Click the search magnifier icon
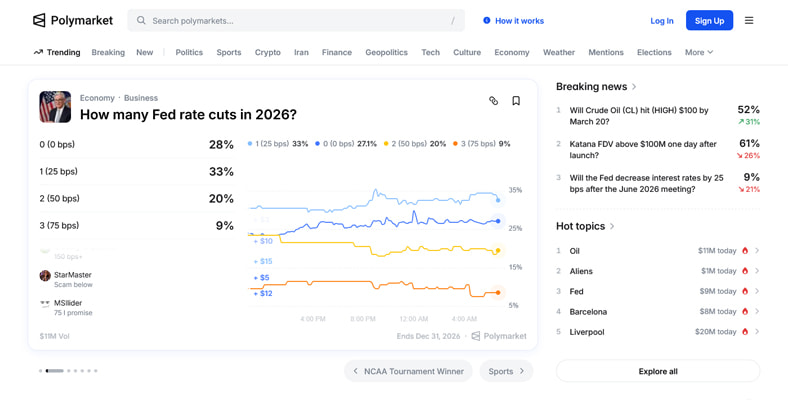Screen dimensions: 788x400 [x=141, y=20]
